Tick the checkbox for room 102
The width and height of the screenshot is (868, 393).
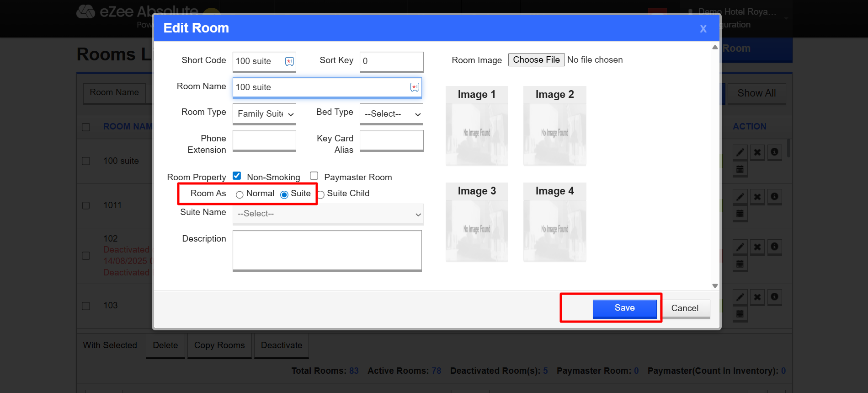[x=86, y=256]
